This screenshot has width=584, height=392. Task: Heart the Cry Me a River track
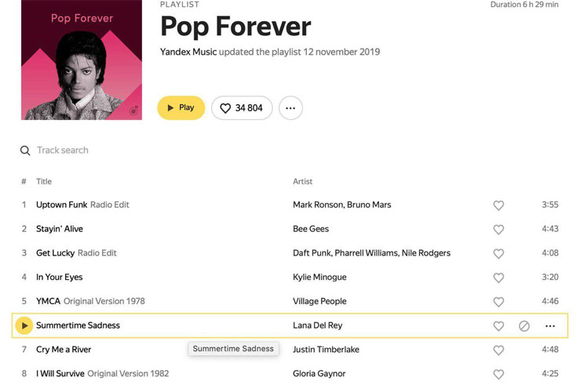pyautogui.click(x=498, y=350)
